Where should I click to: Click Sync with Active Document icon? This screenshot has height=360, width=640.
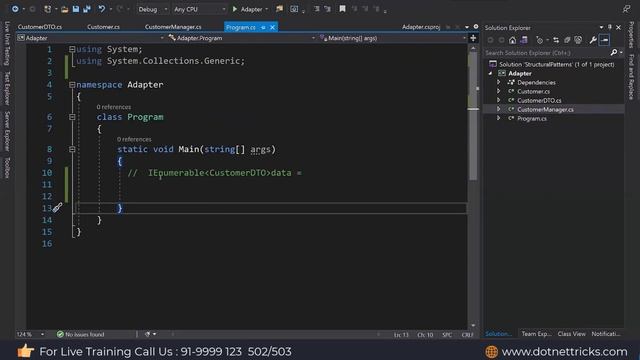coord(556,40)
